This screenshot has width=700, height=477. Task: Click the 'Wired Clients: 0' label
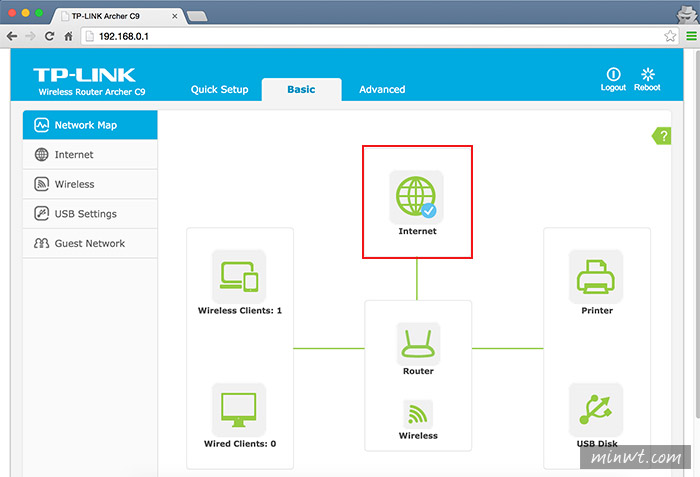(x=240, y=444)
